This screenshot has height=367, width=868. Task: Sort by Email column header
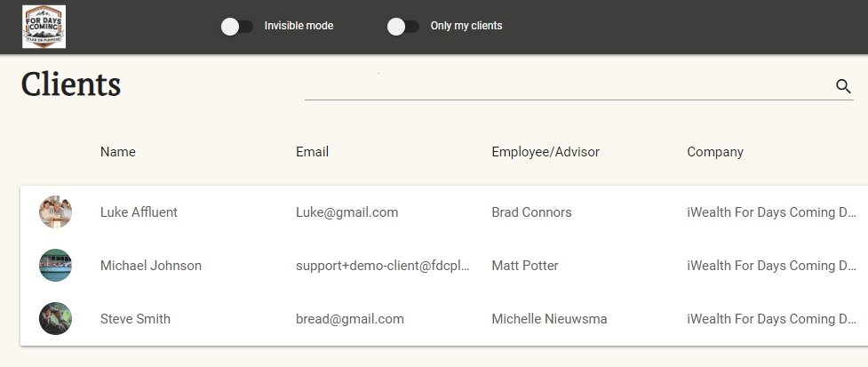312,152
